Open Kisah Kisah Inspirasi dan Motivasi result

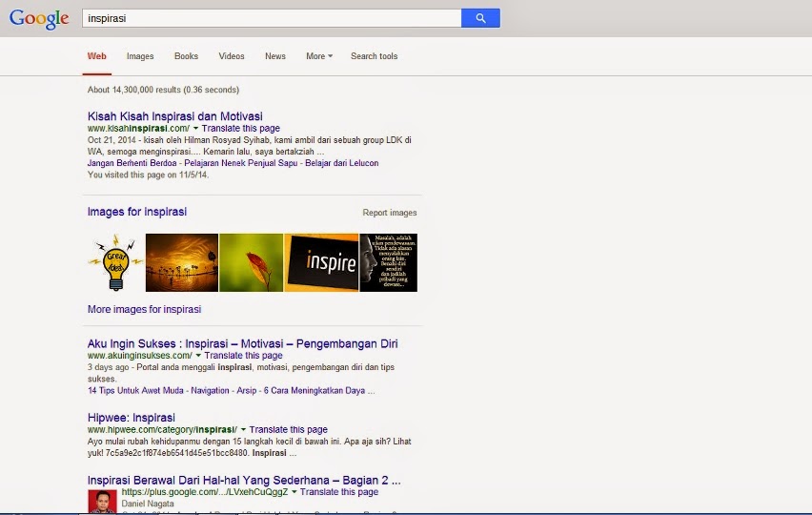[175, 116]
